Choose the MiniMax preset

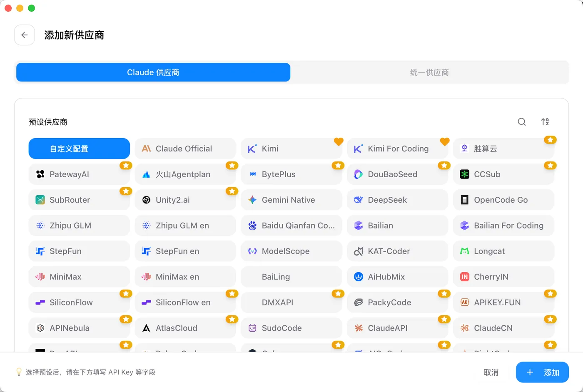click(x=79, y=277)
